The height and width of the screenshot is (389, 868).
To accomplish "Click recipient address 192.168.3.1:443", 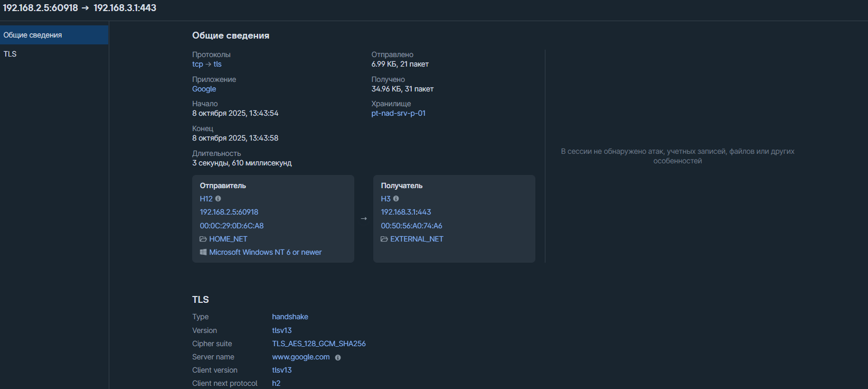I will click(405, 212).
